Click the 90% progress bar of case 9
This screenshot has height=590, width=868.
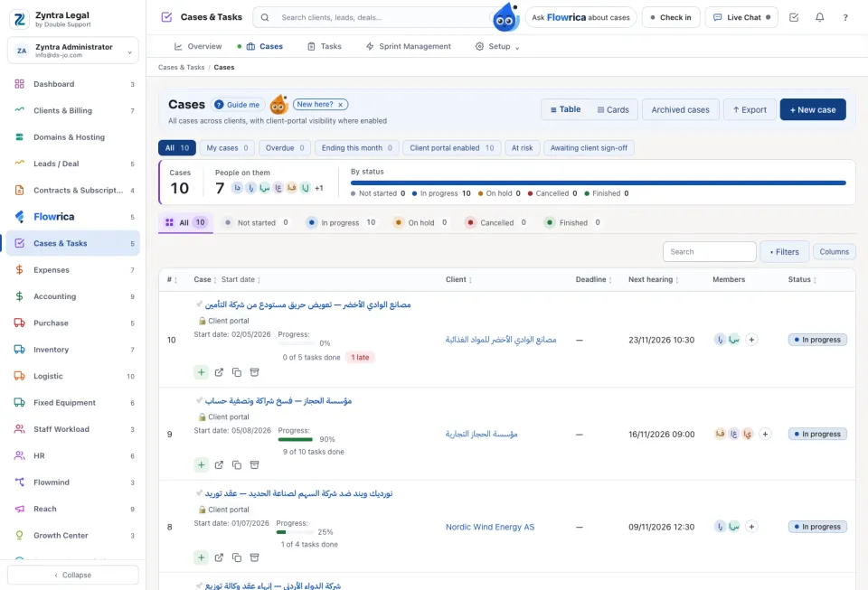296,440
